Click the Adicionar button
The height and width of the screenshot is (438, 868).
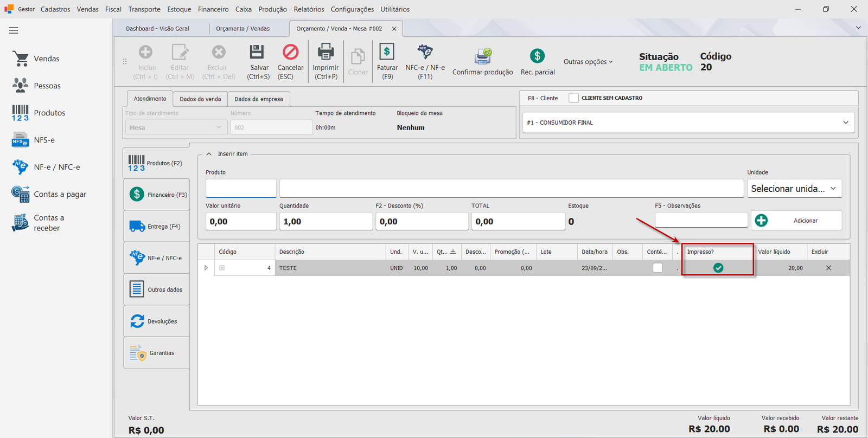point(796,221)
